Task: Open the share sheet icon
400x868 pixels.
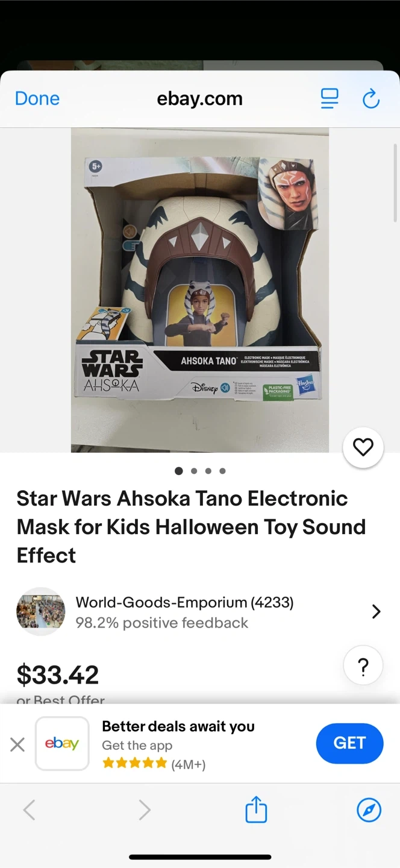Action: click(x=256, y=810)
